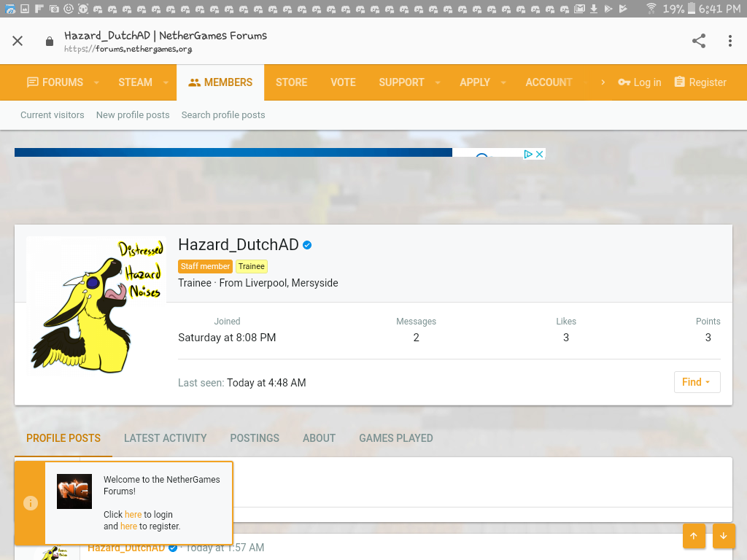Open the three-dot browser menu
The width and height of the screenshot is (747, 560).
click(x=729, y=41)
